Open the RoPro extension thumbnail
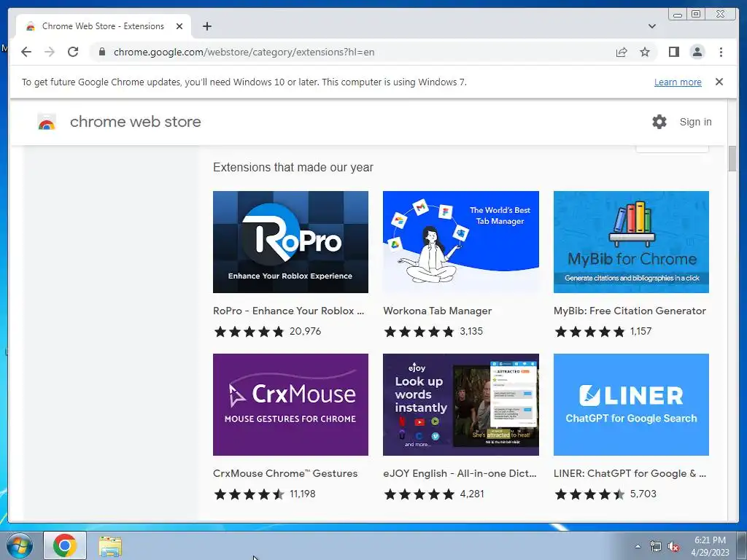Screen dimensions: 747x560 point(290,242)
